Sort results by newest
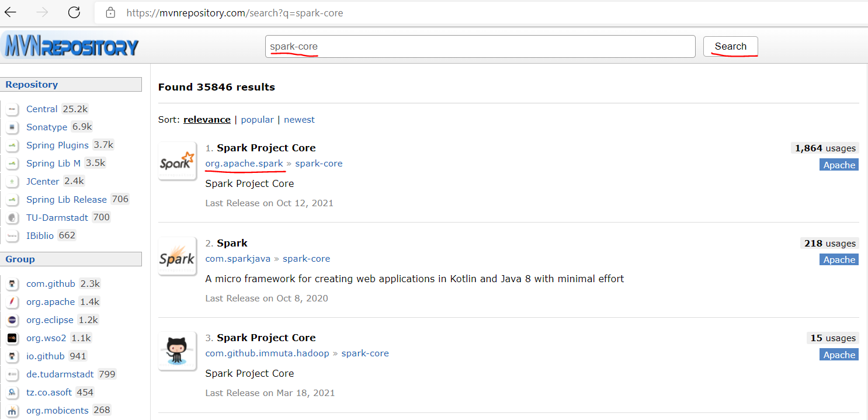The height and width of the screenshot is (420, 868). pyautogui.click(x=299, y=120)
